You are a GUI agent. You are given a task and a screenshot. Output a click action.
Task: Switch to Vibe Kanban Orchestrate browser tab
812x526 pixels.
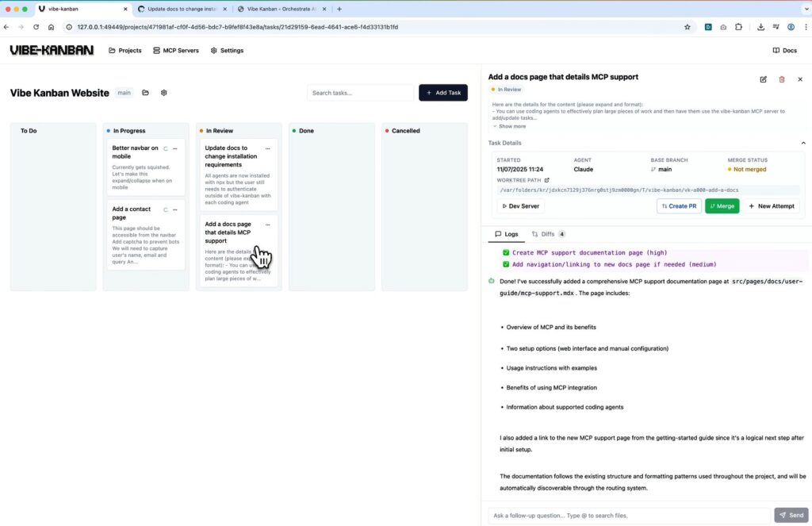pyautogui.click(x=282, y=9)
